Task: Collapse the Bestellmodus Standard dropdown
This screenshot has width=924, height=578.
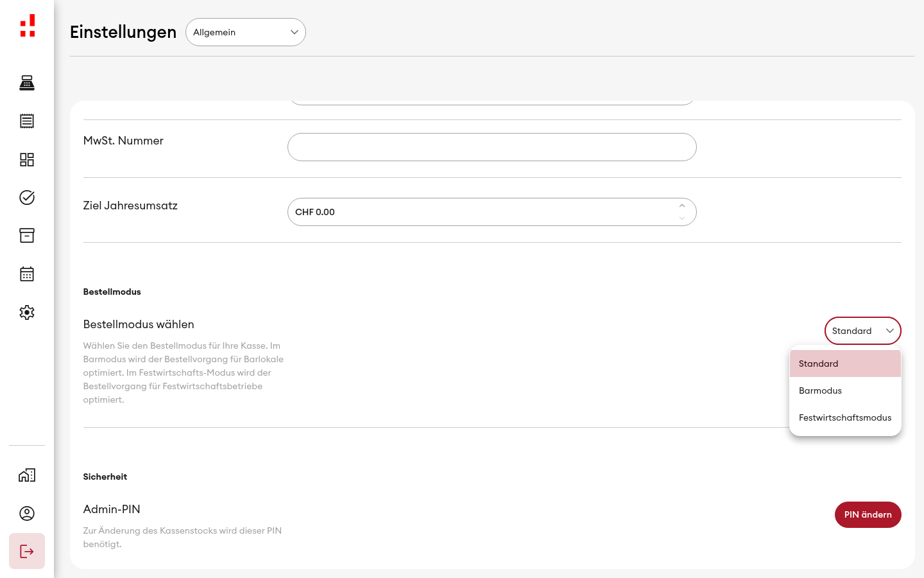Action: (863, 331)
